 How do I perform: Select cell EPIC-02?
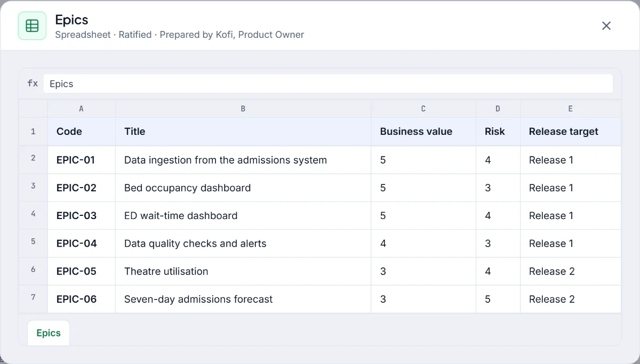pos(82,188)
